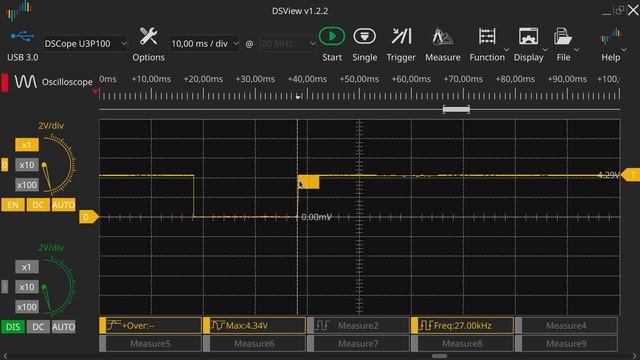Select x1 probe on channel 1

coord(27,267)
